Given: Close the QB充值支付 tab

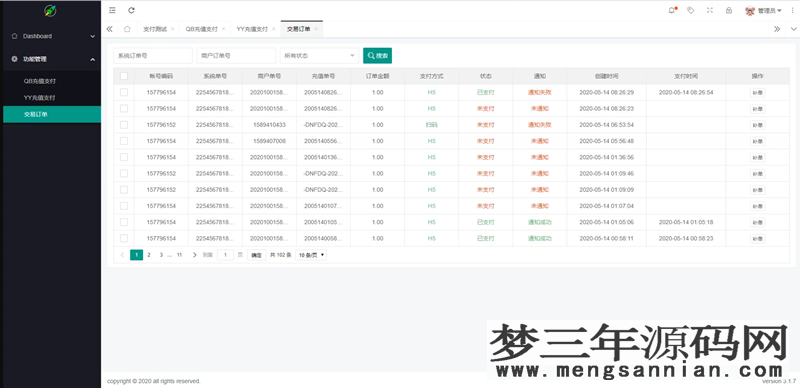Looking at the screenshot, I should point(223,29).
